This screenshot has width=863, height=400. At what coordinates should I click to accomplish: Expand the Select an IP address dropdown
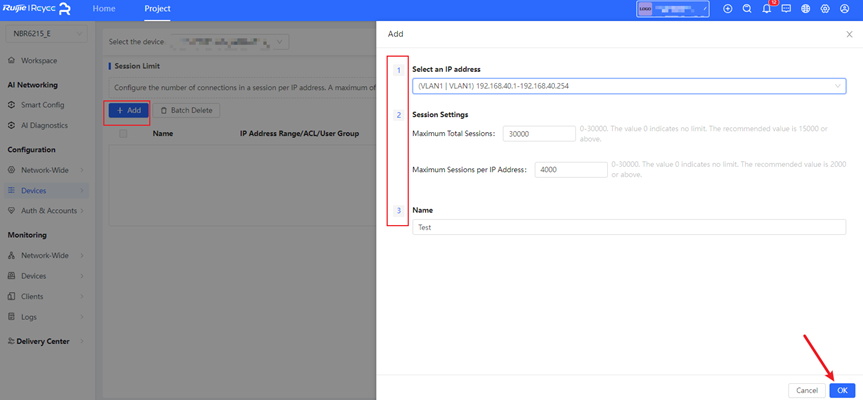tap(628, 86)
